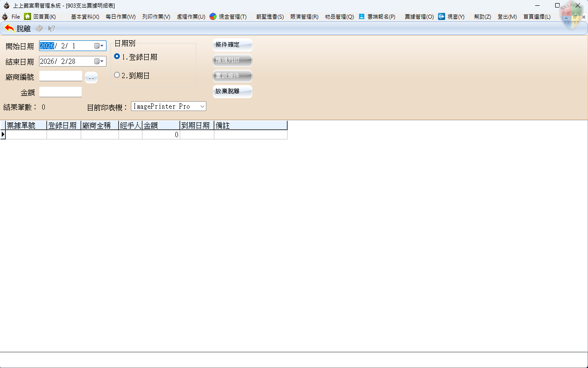
Task: Click the 廠商編號 input field
Action: pos(61,76)
